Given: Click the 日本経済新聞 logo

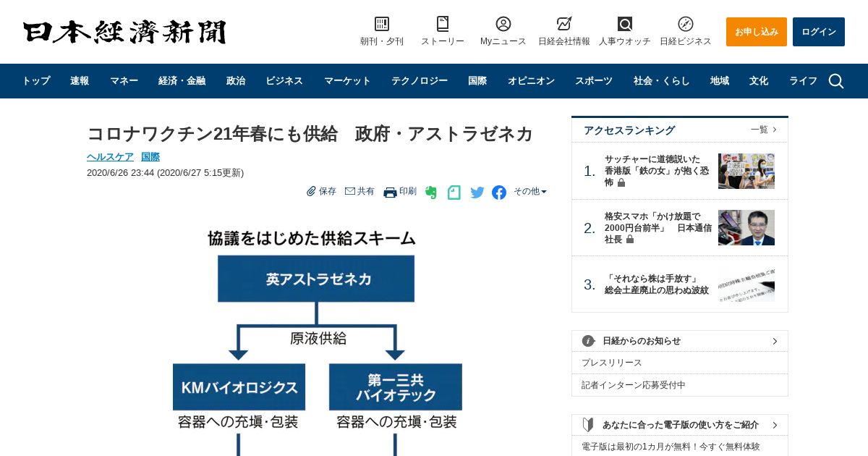Looking at the screenshot, I should point(124,32).
